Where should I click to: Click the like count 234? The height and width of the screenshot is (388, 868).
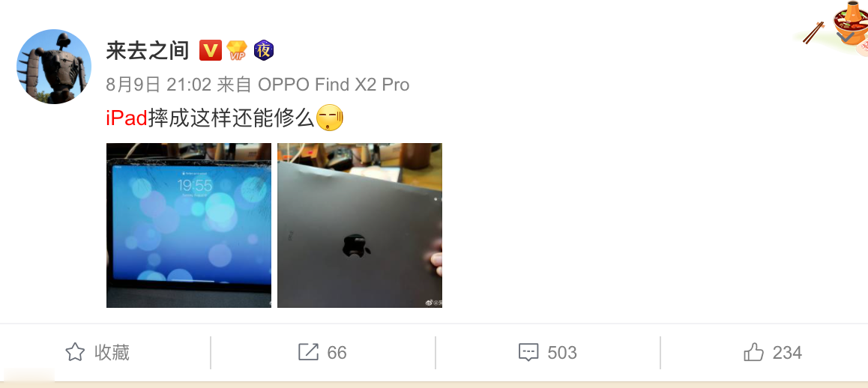click(787, 353)
